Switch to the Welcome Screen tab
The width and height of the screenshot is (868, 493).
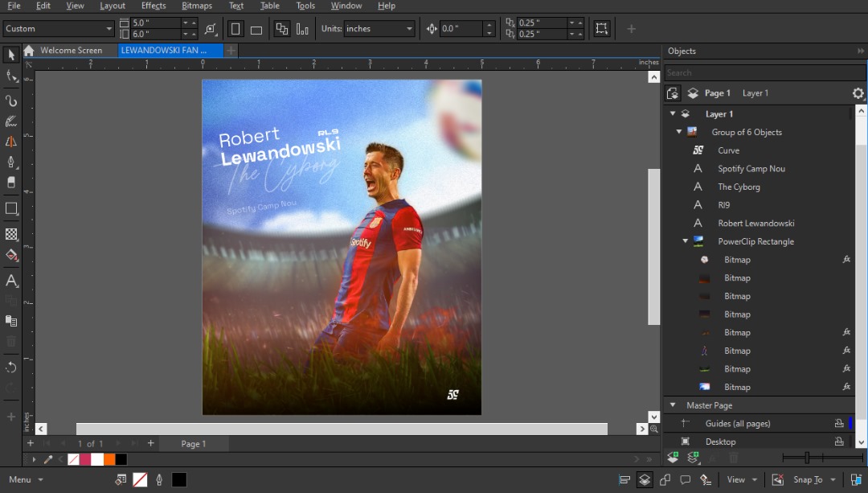(x=71, y=51)
